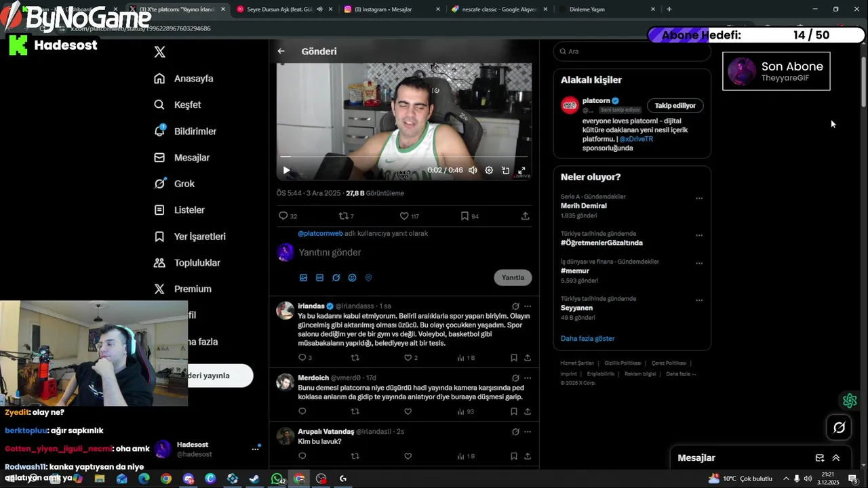The height and width of the screenshot is (488, 868).
Task: Open the ChatGPT extension floating icon
Action: pyautogui.click(x=850, y=401)
